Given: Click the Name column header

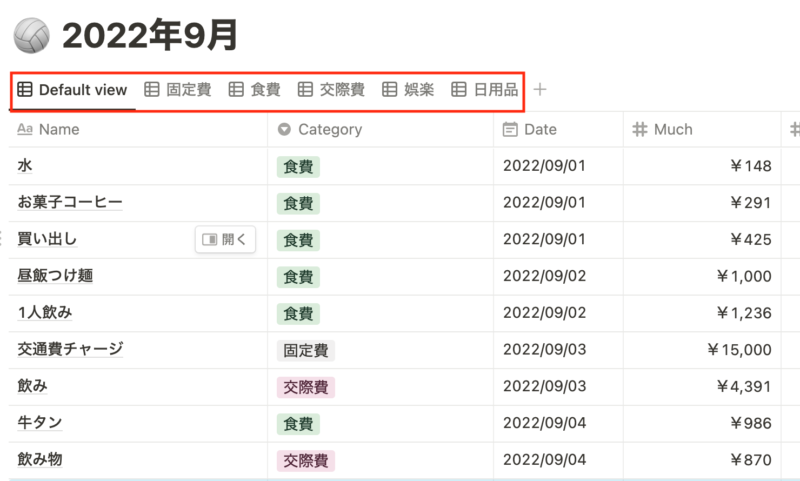Looking at the screenshot, I should pyautogui.click(x=138, y=130).
